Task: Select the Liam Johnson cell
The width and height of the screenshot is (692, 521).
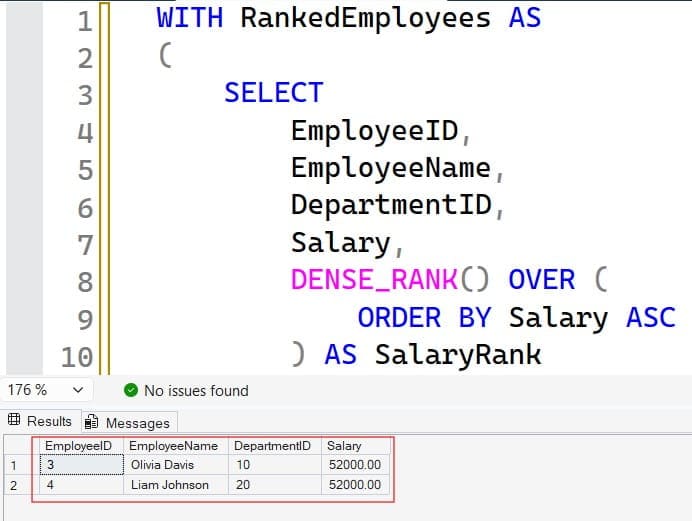Action: click(176, 485)
